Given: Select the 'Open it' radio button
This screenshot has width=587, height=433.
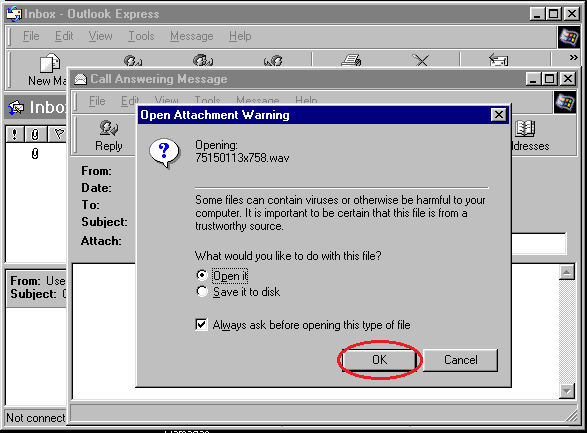Looking at the screenshot, I should pos(202,275).
